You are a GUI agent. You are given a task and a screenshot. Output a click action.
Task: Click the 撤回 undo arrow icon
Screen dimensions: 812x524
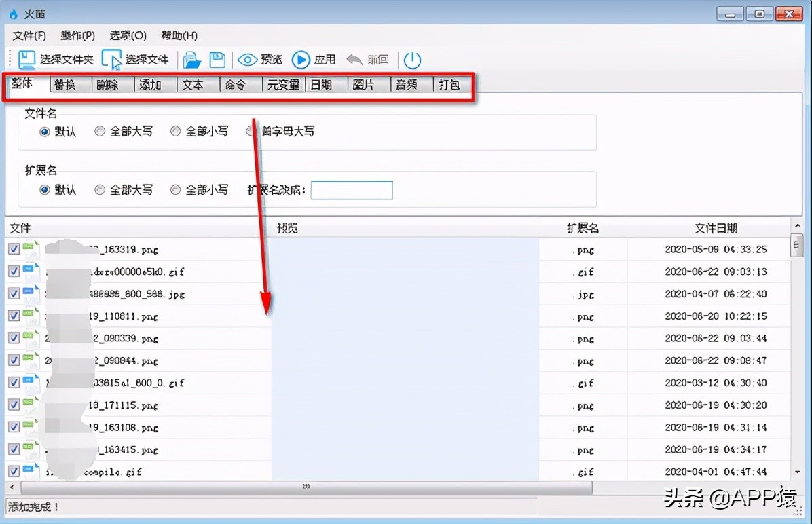point(354,60)
